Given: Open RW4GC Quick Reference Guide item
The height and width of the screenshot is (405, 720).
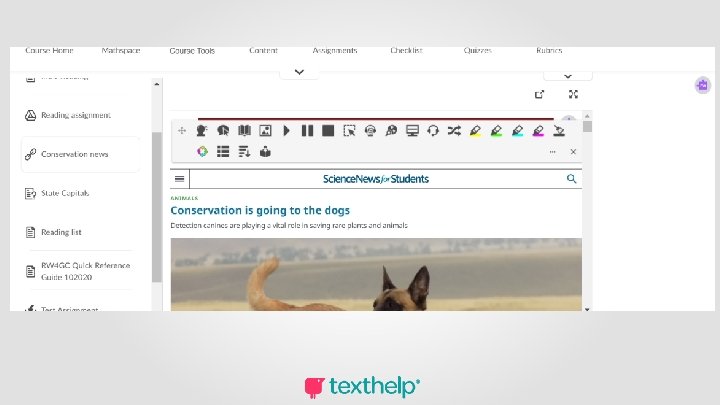Looking at the screenshot, I should (85, 271).
